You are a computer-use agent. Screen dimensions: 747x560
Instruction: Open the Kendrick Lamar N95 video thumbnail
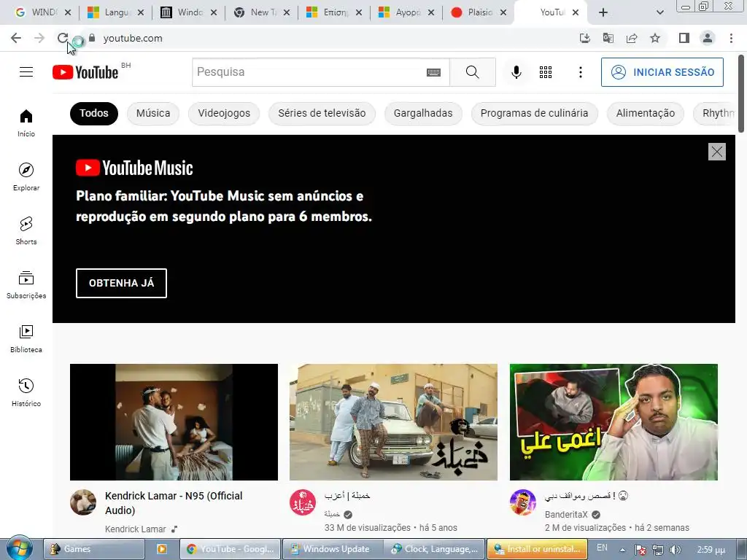point(174,422)
